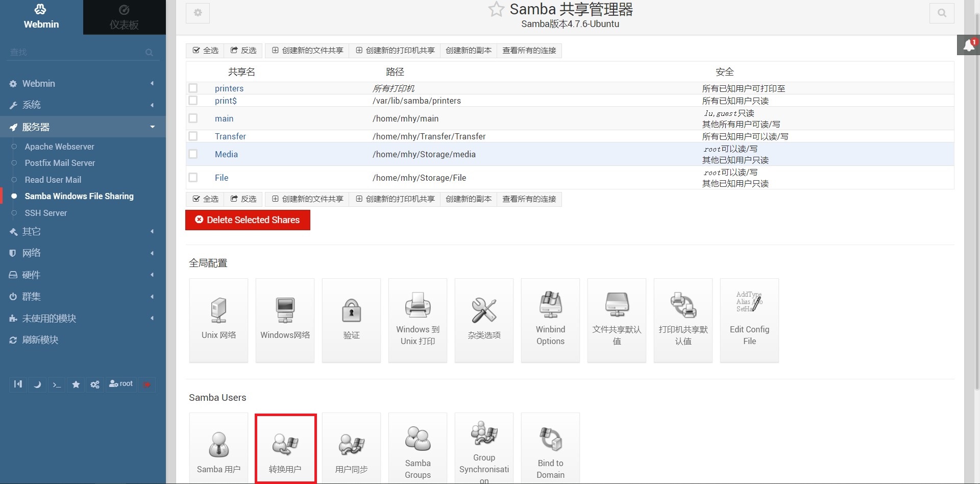Check the File share checkbox
The image size is (980, 484).
point(193,177)
